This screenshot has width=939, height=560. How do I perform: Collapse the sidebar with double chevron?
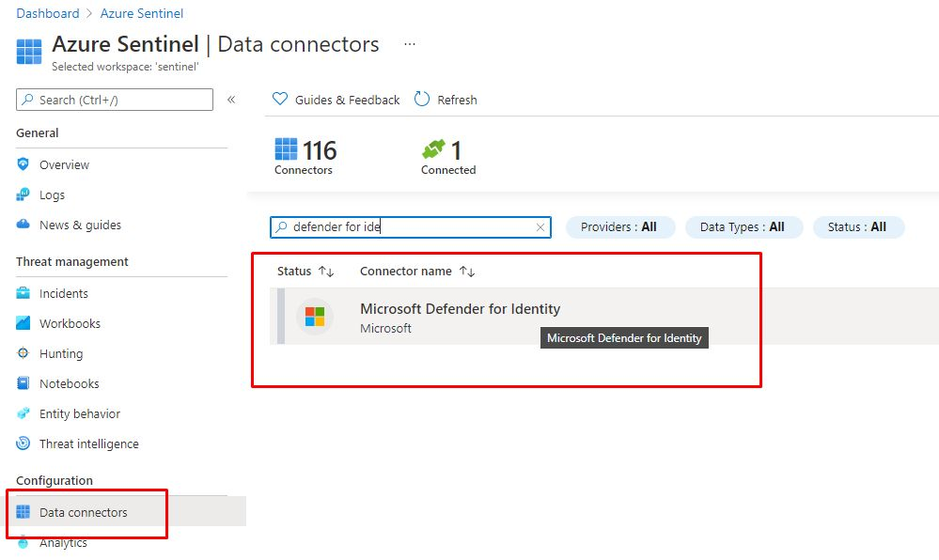[231, 100]
